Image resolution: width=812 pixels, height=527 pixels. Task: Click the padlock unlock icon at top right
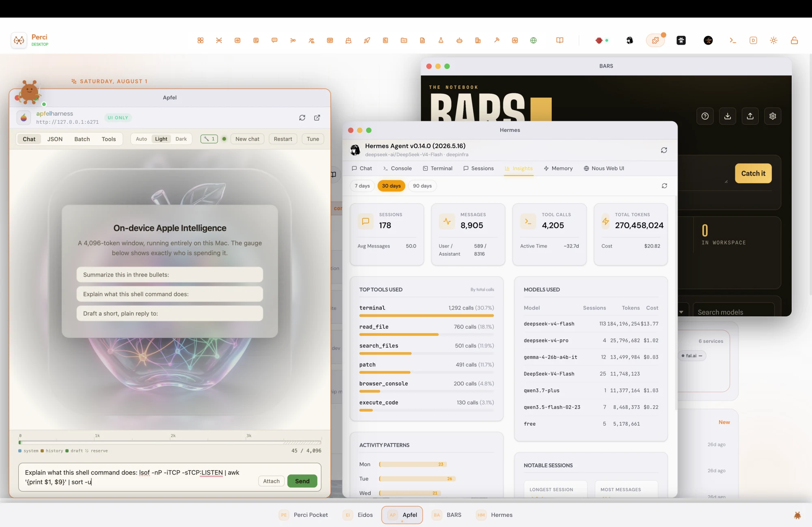[x=795, y=41]
